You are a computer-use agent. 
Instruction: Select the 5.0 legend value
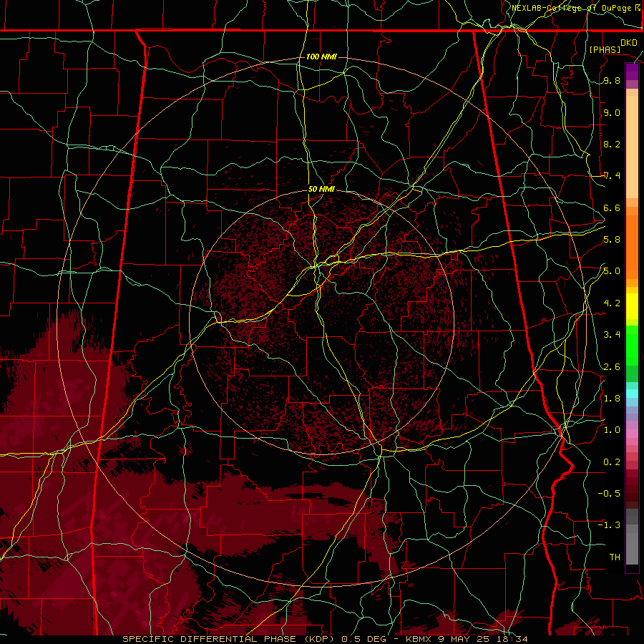tap(612, 271)
